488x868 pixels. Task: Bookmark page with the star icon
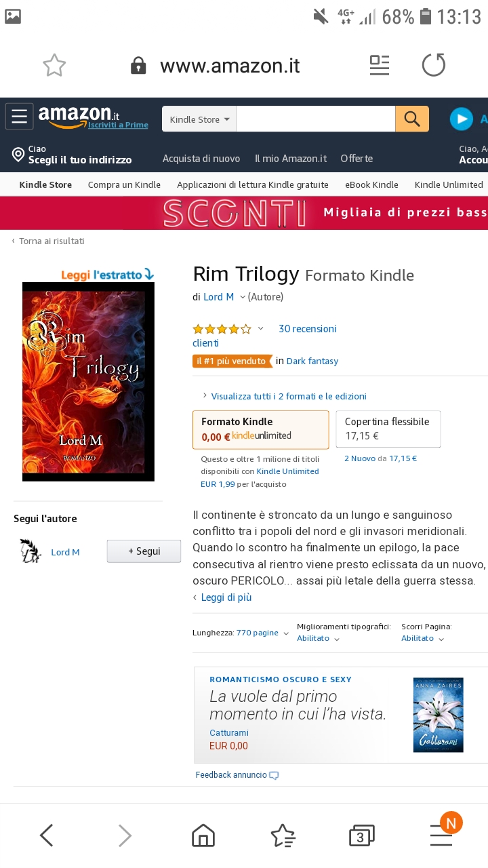pyautogui.click(x=54, y=65)
